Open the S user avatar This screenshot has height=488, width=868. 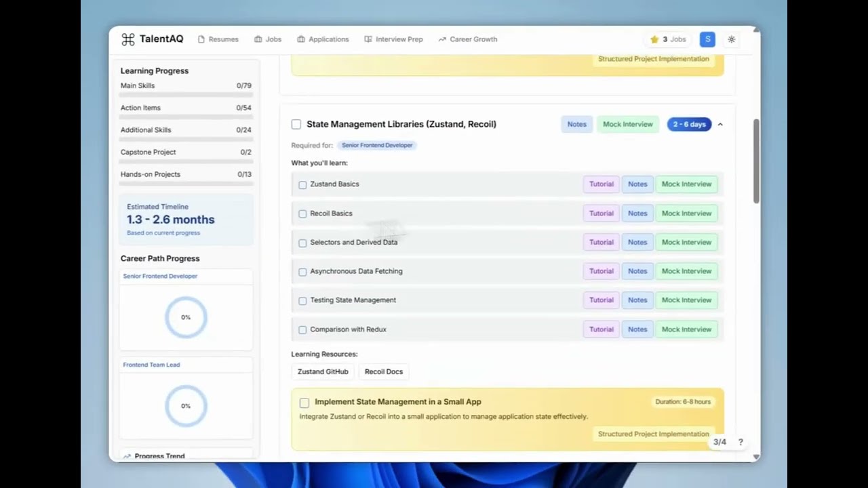707,39
